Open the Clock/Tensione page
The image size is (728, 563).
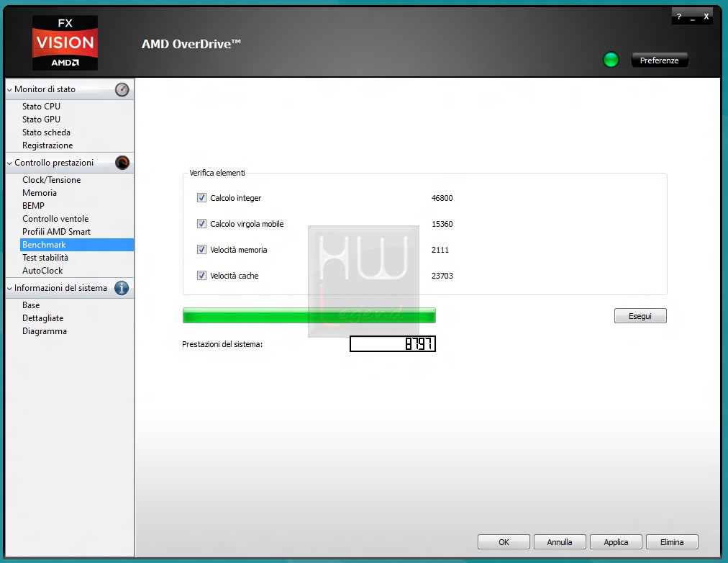[x=52, y=180]
